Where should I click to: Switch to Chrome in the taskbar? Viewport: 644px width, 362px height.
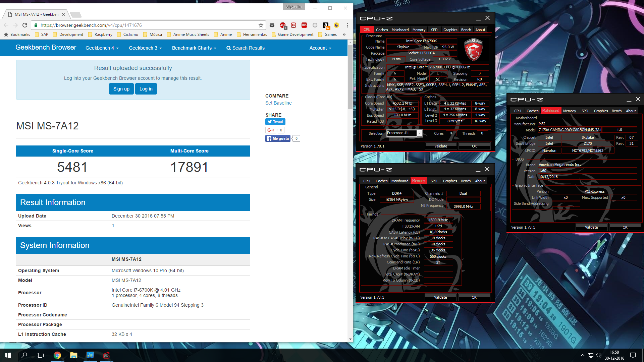[x=57, y=355]
